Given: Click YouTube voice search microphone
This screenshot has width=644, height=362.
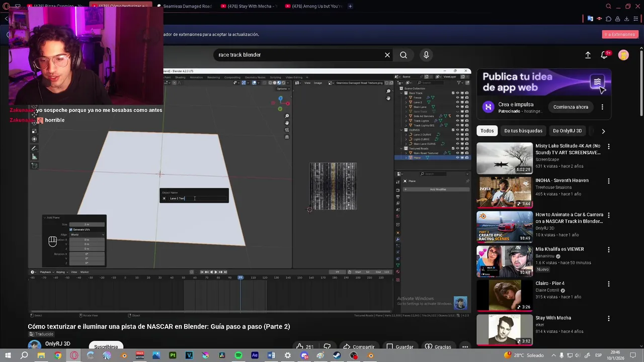Looking at the screenshot, I should click(426, 55).
